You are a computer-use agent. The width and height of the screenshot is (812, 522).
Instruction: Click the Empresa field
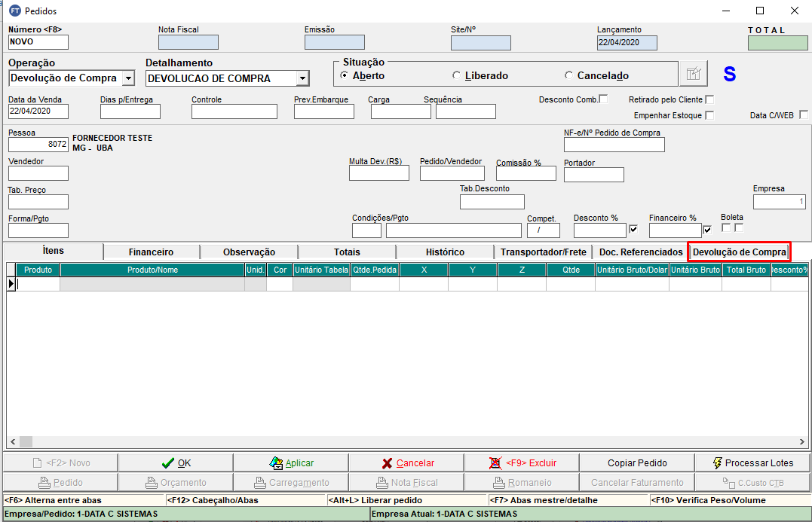coord(780,202)
